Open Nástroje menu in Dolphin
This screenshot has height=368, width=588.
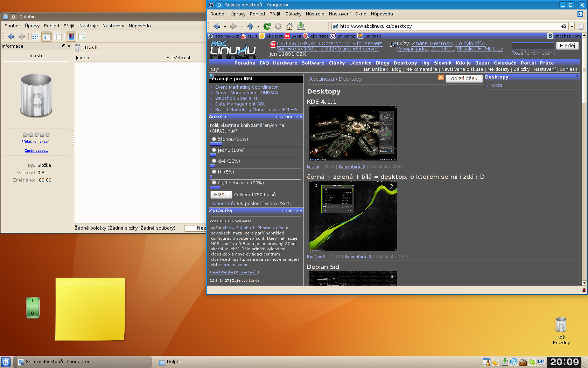[x=89, y=26]
